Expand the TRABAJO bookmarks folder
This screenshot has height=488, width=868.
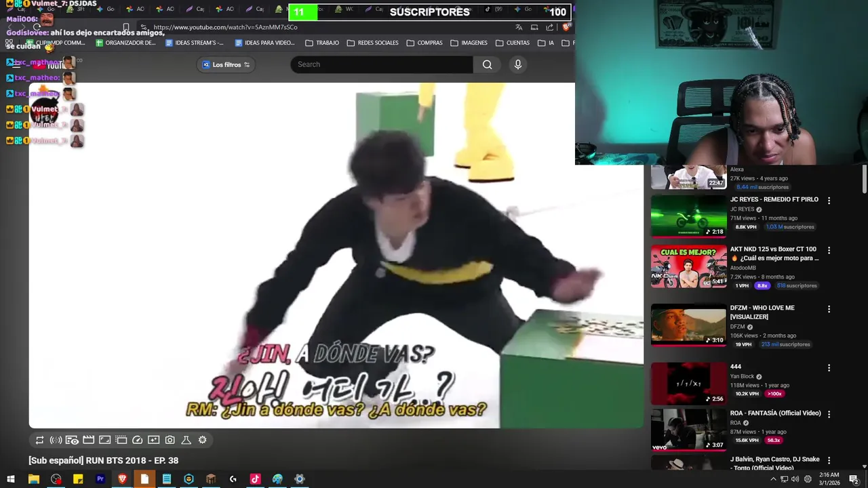[322, 43]
